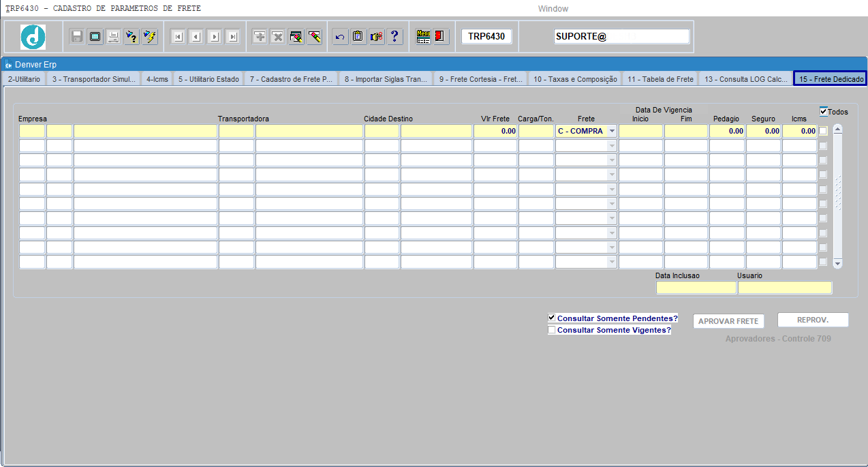Viewport: 868px width, 467px height.
Task: Click first row Carga/Ton. field
Action: [x=536, y=131]
